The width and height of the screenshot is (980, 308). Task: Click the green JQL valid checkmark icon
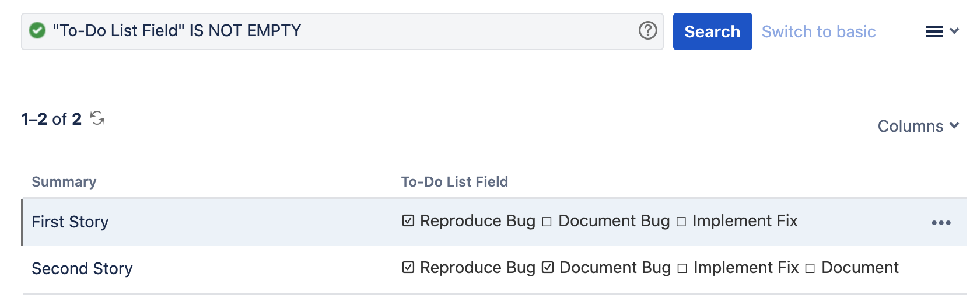point(37,30)
